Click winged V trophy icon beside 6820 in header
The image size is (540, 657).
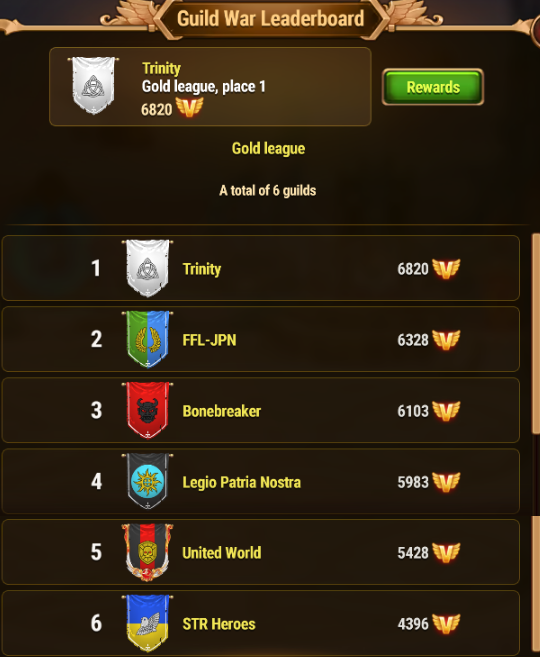coord(189,107)
